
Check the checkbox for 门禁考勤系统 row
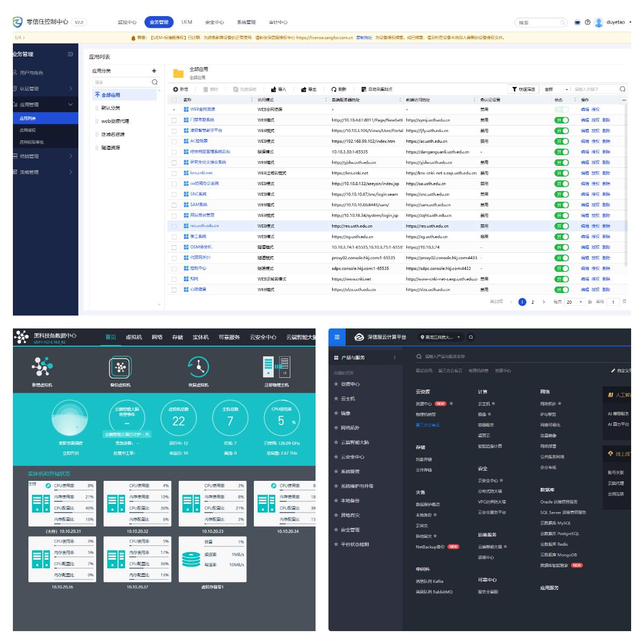174,120
